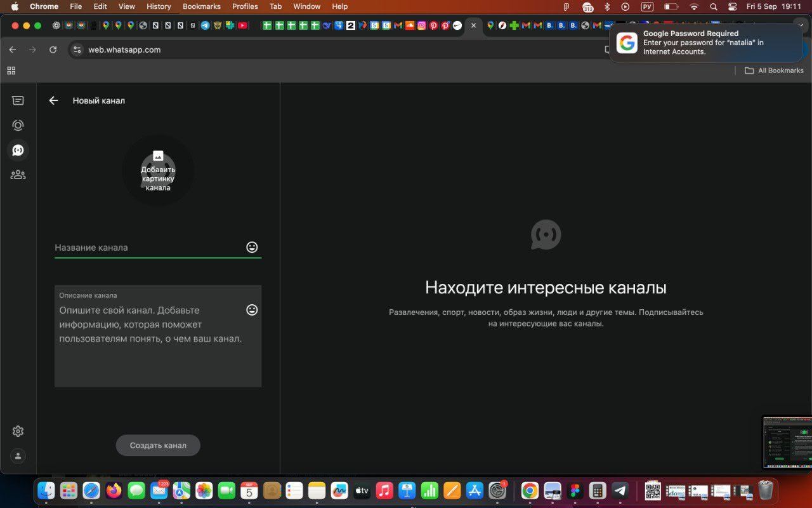Open the Profiles menu in menu bar
812x508 pixels.
(x=245, y=6)
